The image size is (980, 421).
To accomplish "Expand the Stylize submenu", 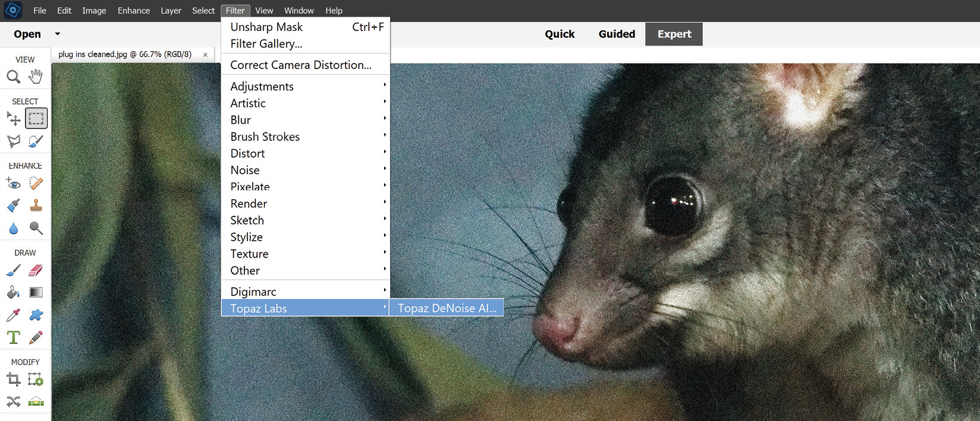I will [306, 237].
